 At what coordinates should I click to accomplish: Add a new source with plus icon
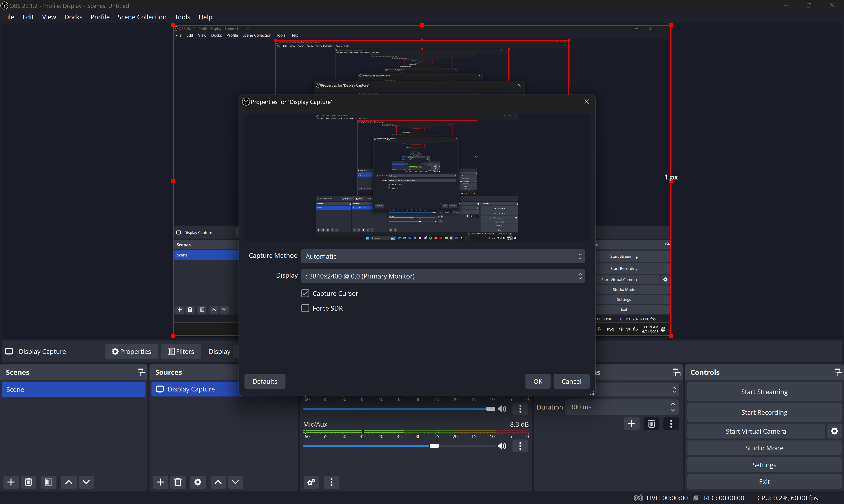(x=160, y=482)
